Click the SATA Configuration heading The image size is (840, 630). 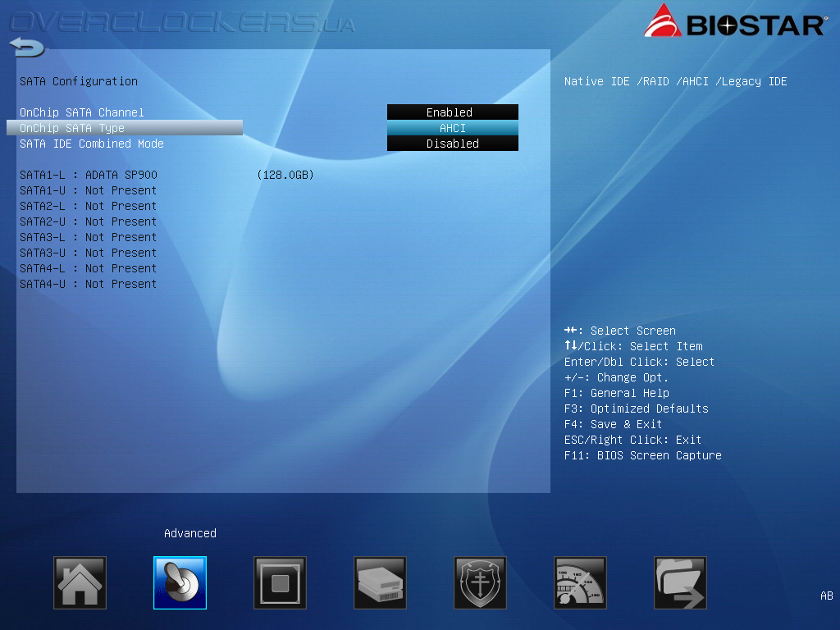pos(79,81)
